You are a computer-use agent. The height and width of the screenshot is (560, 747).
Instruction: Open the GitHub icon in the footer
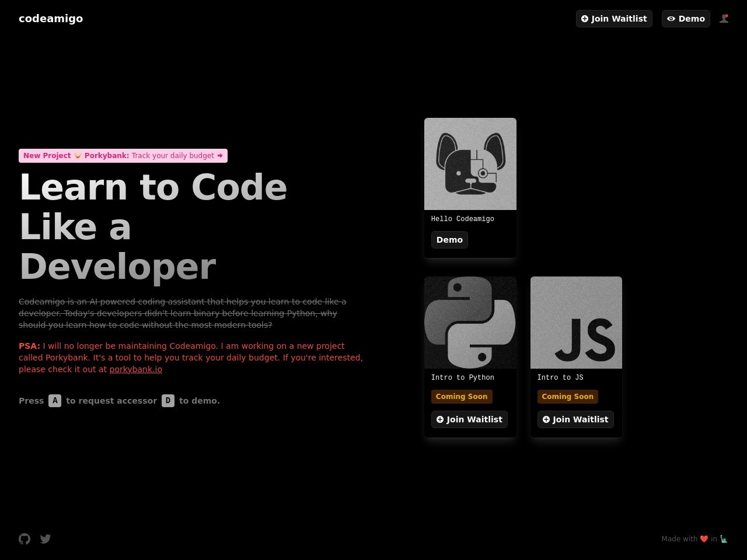(25, 539)
